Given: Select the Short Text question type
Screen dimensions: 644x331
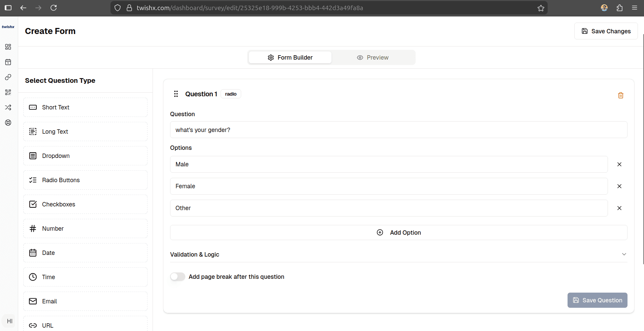Looking at the screenshot, I should click(x=85, y=107).
